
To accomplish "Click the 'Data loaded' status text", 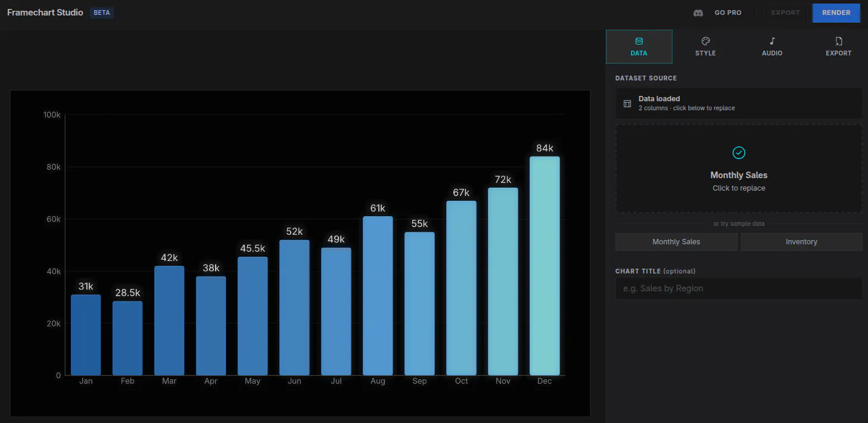I will click(x=659, y=99).
